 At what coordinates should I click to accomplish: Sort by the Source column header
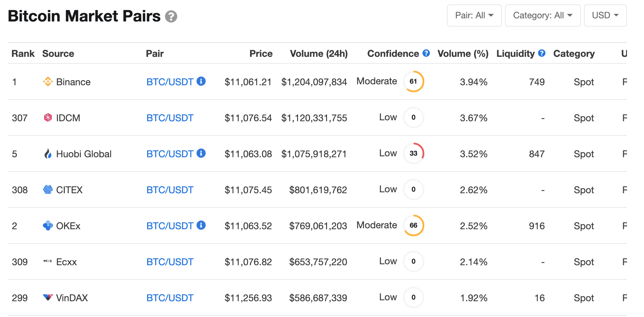click(x=58, y=54)
